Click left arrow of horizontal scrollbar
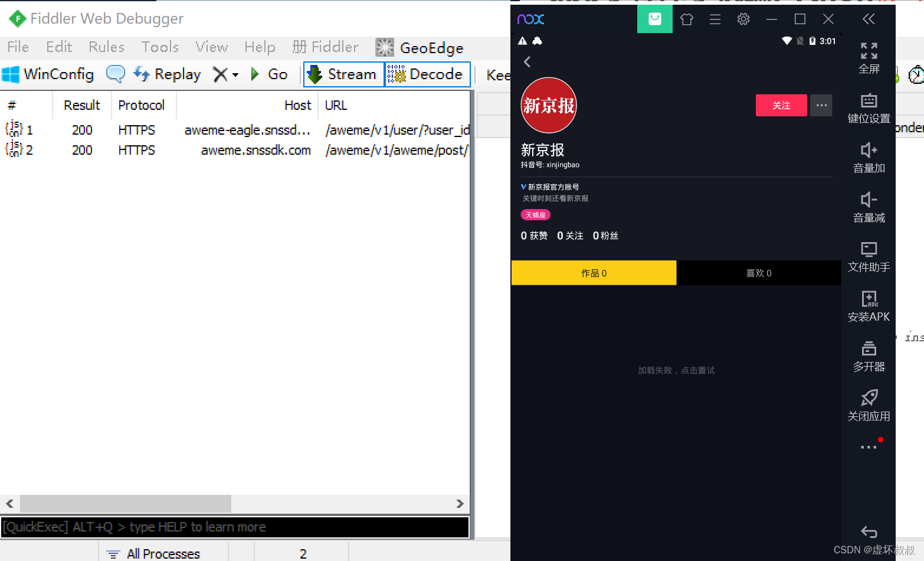 [x=9, y=504]
